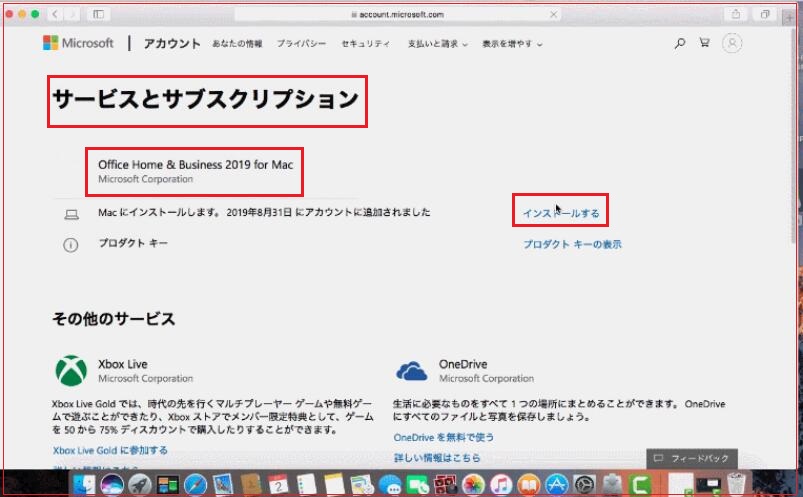This screenshot has width=803, height=497.
Task: Open Calendar from the dock
Action: click(278, 484)
